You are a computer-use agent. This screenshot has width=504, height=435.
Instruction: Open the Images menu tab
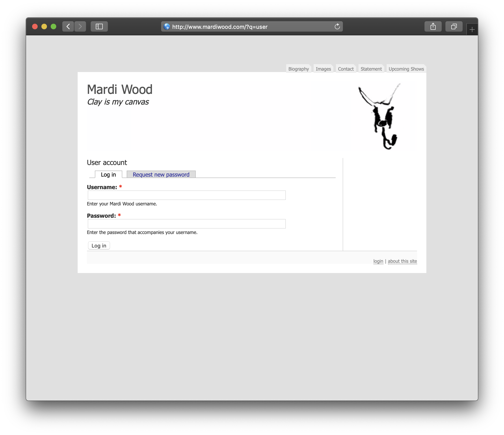pos(323,69)
